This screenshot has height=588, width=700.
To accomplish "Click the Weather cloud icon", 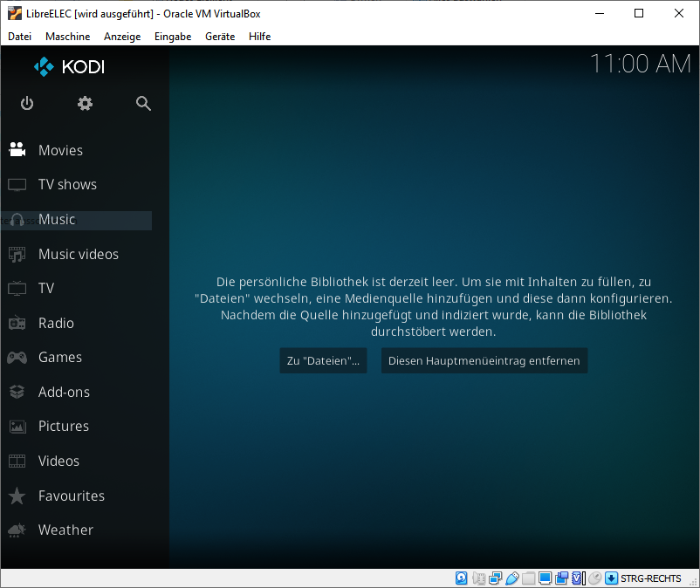I will pyautogui.click(x=17, y=530).
